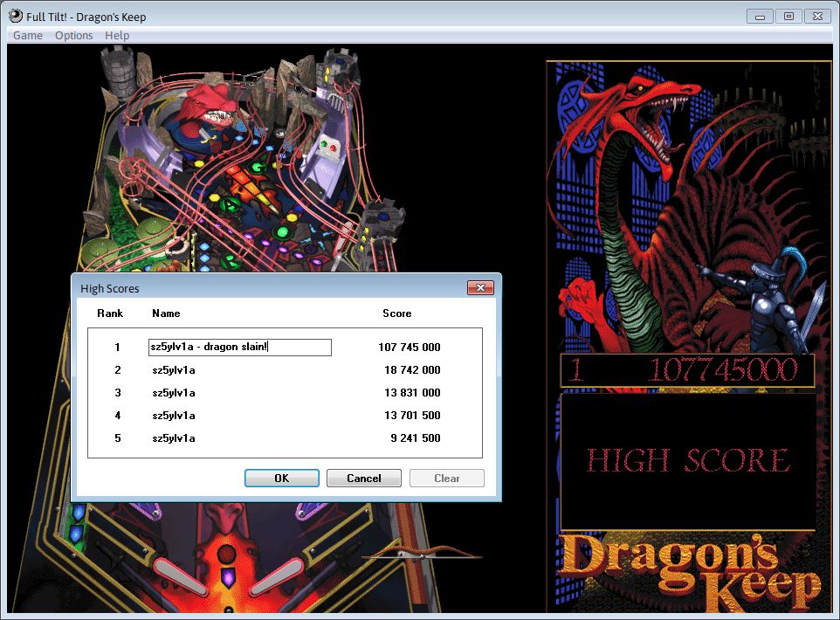The width and height of the screenshot is (840, 620).
Task: Cancel the High Scores dialog
Action: pyautogui.click(x=364, y=478)
